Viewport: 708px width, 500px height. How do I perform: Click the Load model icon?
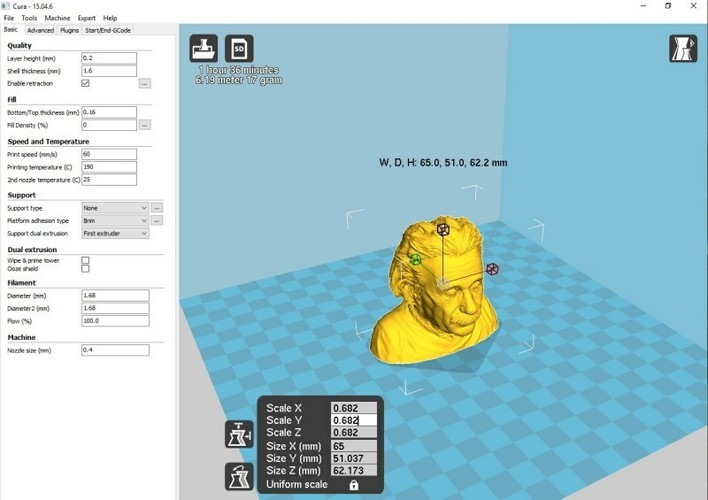pos(204,48)
